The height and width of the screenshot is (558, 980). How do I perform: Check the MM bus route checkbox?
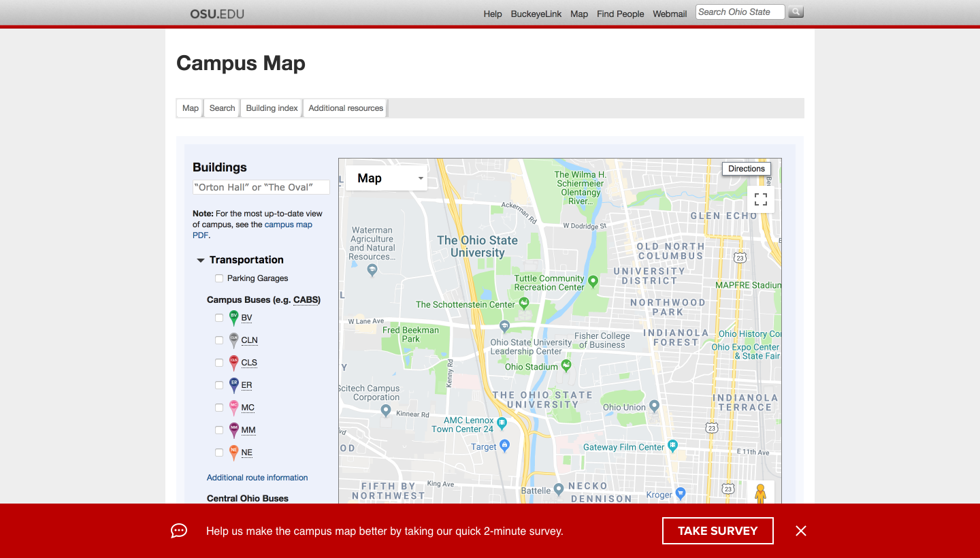point(219,430)
